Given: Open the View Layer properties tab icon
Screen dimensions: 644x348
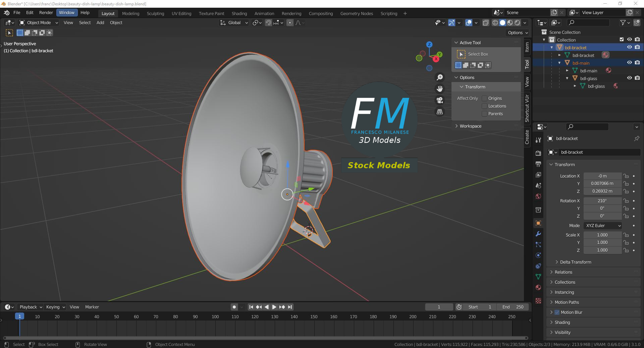Looking at the screenshot, I should click(538, 175).
